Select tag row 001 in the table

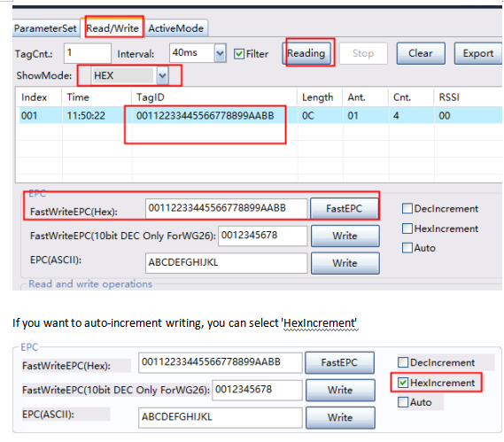pos(260,115)
